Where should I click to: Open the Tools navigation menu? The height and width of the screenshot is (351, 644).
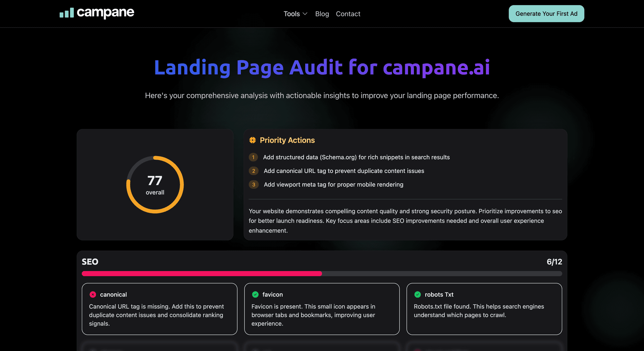tap(291, 14)
